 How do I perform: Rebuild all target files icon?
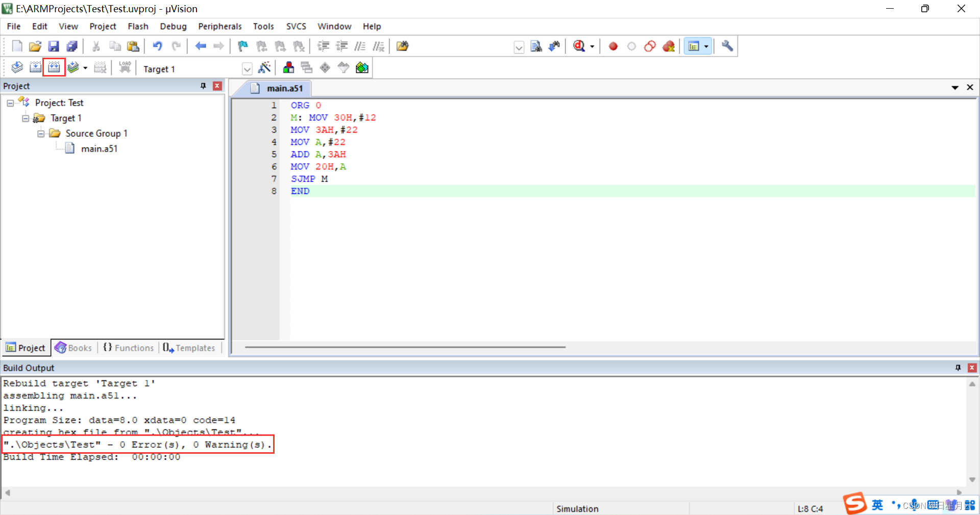tap(54, 67)
